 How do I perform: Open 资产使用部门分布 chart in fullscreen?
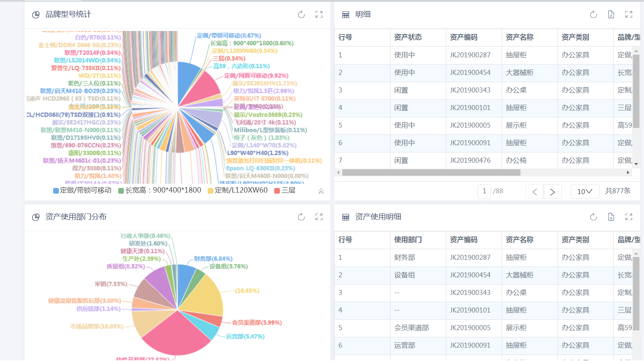(319, 217)
